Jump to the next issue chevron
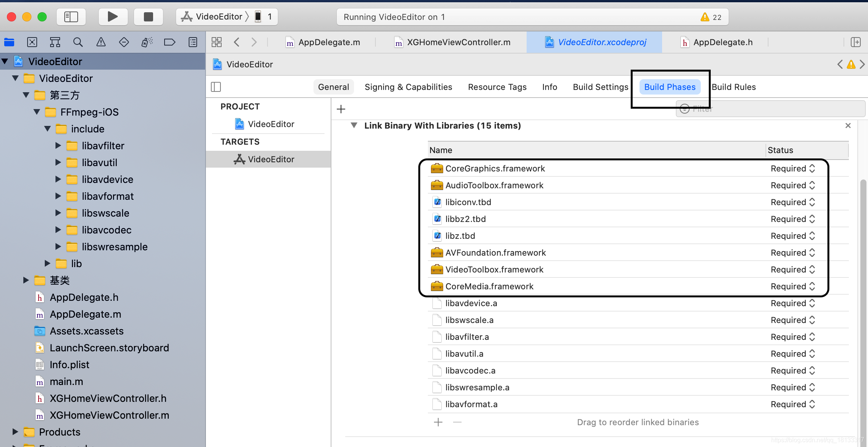This screenshot has height=447, width=868. (x=862, y=64)
